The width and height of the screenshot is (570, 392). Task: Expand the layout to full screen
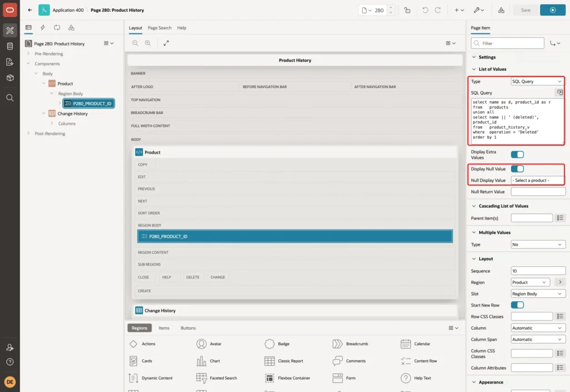(x=166, y=43)
